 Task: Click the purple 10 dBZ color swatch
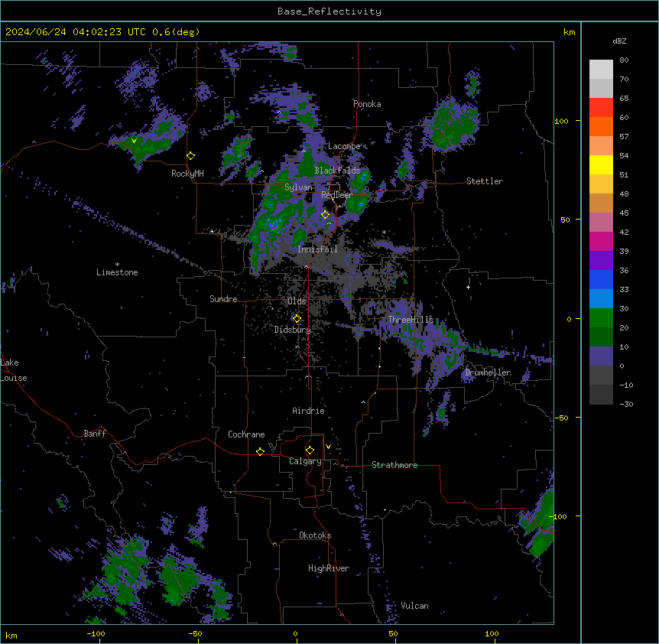(x=601, y=356)
